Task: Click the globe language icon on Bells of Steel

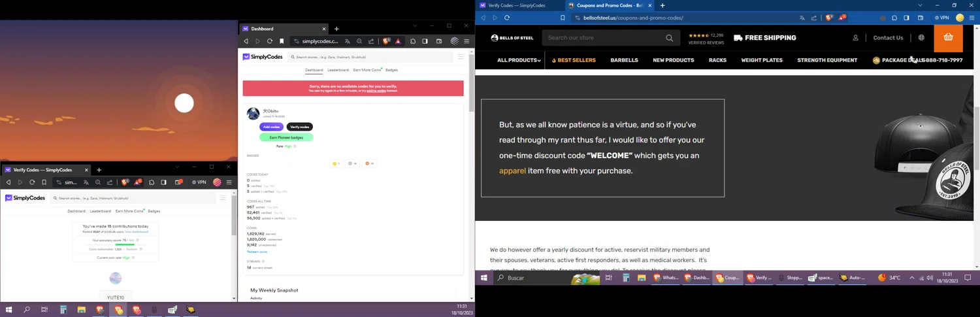Action: (x=921, y=38)
